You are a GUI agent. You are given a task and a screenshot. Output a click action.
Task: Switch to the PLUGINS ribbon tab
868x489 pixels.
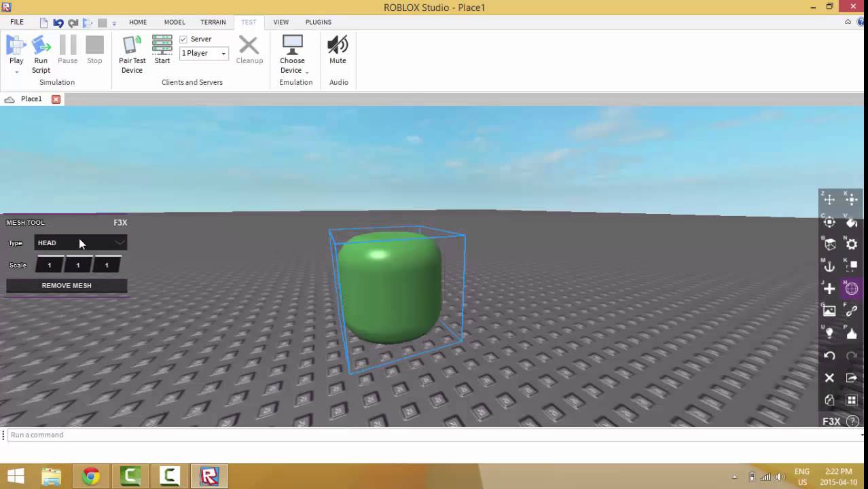tap(319, 22)
